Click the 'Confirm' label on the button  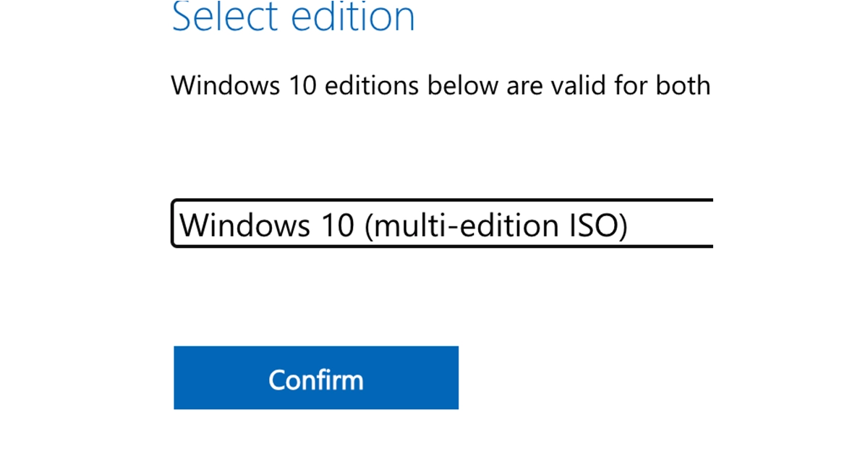[316, 380]
